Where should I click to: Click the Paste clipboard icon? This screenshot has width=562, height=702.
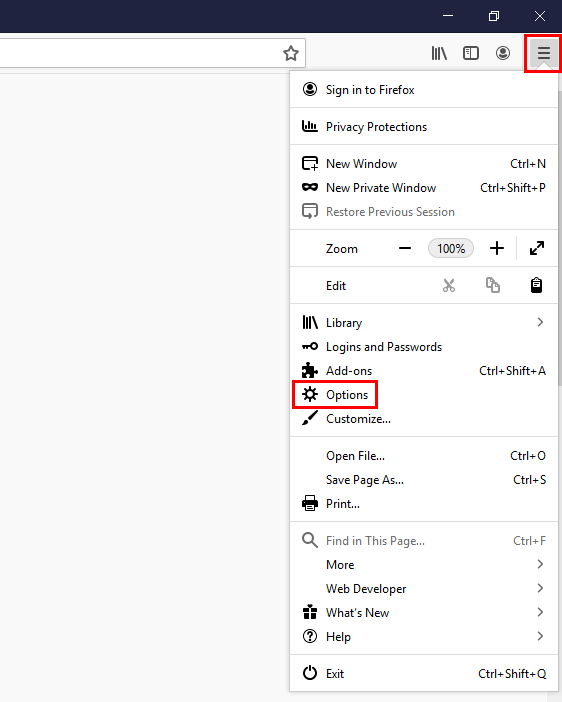(x=536, y=285)
